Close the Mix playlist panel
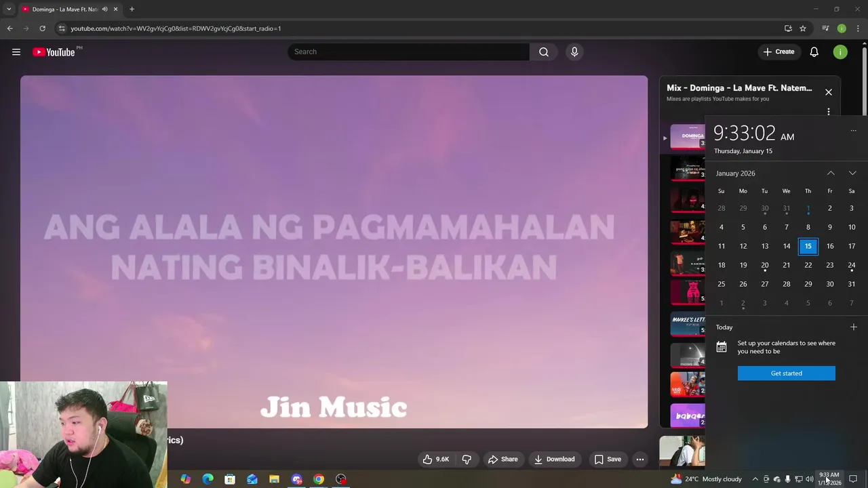Viewport: 868px width, 488px height. click(828, 92)
